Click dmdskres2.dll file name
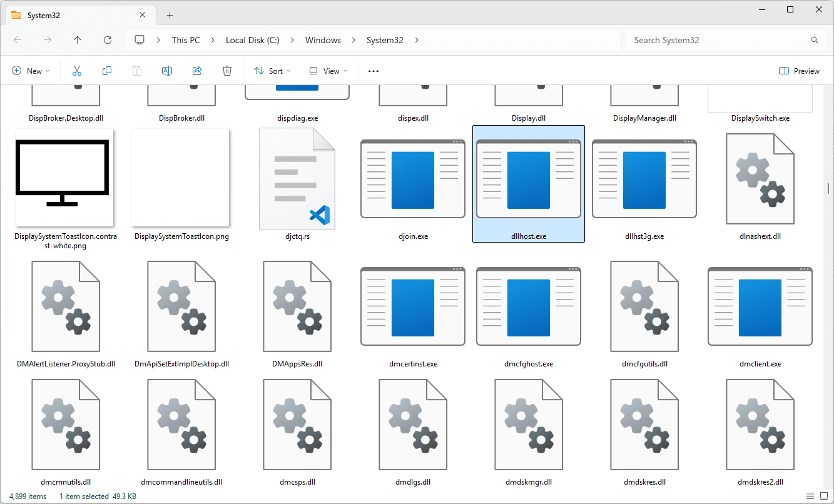 760,482
